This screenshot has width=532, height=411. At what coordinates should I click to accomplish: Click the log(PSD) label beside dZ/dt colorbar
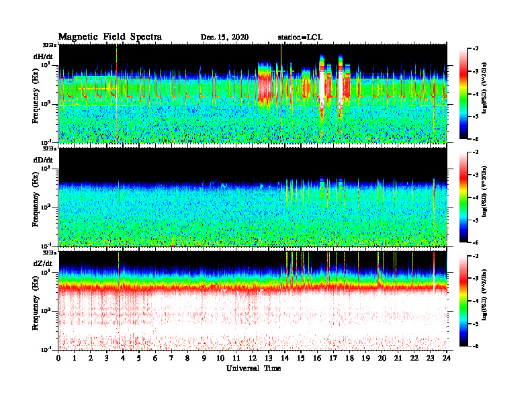click(x=484, y=295)
